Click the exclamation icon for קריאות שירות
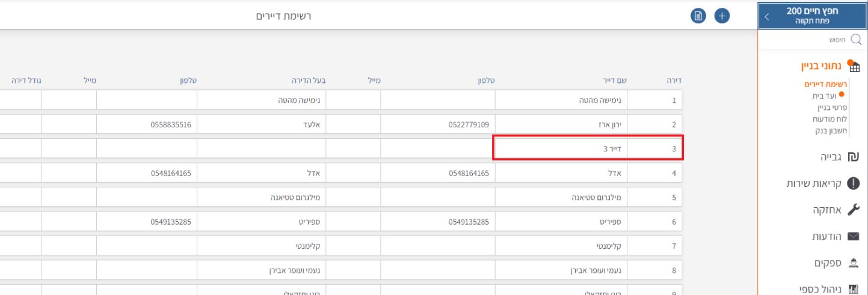Image resolution: width=868 pixels, height=295 pixels. tap(854, 183)
